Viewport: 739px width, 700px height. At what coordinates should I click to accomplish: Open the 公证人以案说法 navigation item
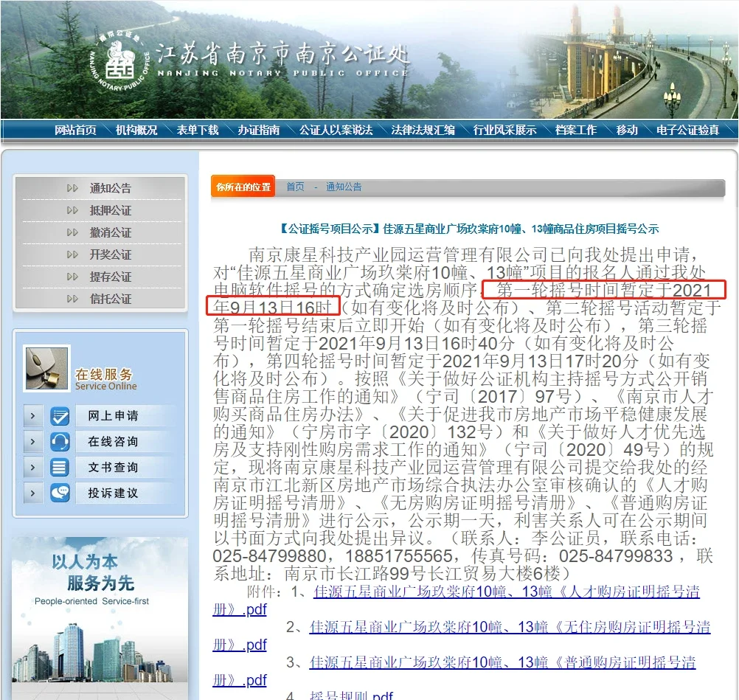coord(336,130)
